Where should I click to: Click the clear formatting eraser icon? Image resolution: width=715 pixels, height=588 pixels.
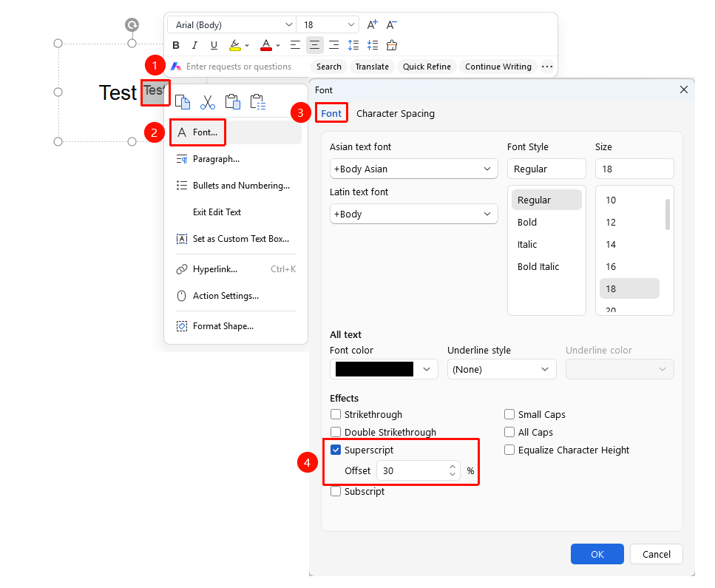392,45
